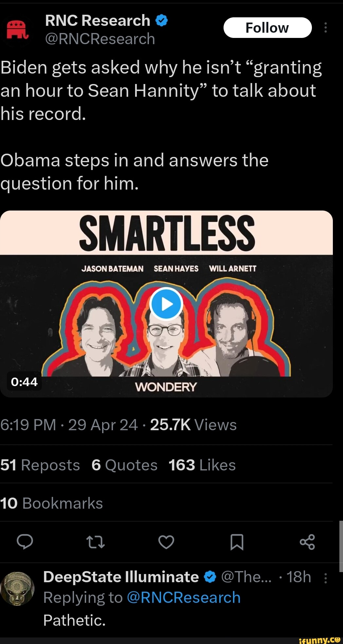Image resolution: width=343 pixels, height=644 pixels.
Task: Open the tweet's three-dot options menu
Action: pos(325,28)
